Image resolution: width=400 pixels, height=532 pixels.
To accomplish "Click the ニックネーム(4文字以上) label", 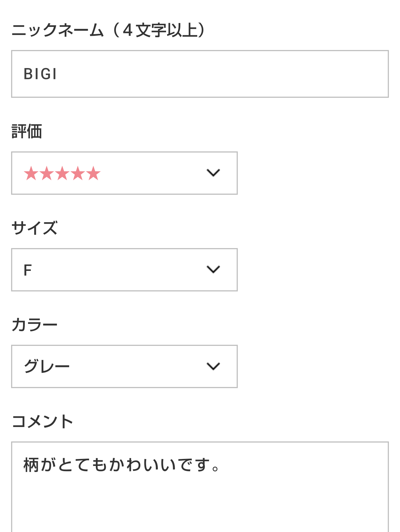I will [108, 30].
